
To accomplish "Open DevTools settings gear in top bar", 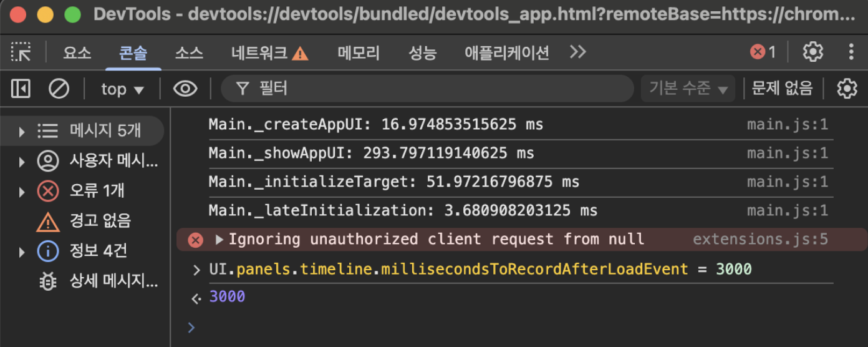I will tap(813, 52).
